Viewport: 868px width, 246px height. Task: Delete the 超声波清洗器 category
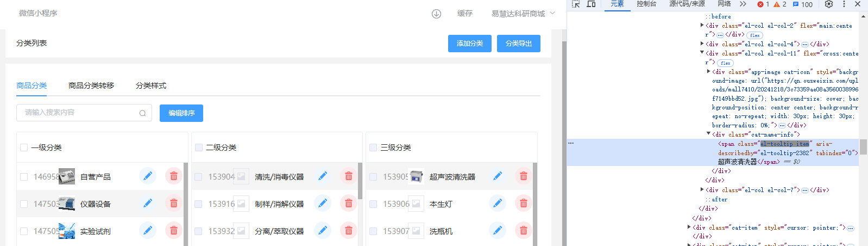coord(524,176)
